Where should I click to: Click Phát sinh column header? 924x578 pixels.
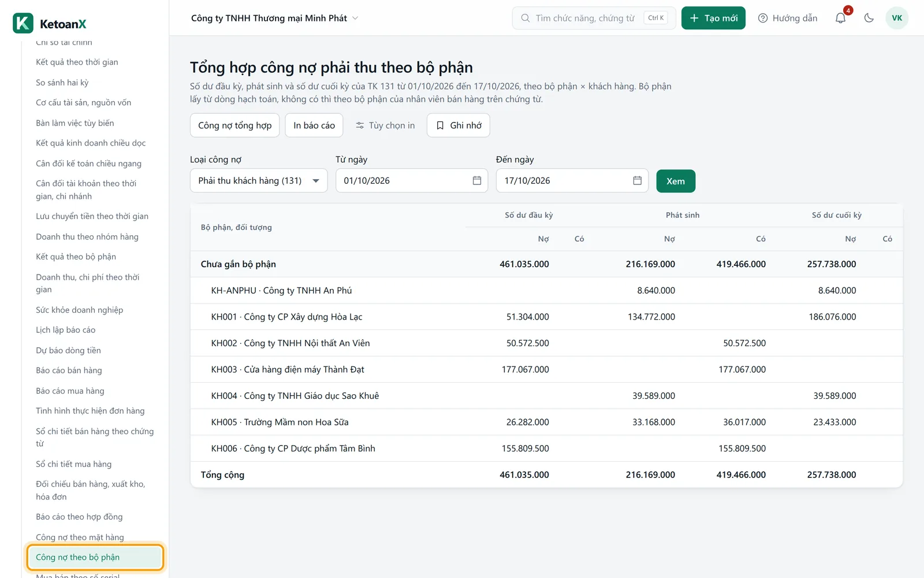click(683, 215)
